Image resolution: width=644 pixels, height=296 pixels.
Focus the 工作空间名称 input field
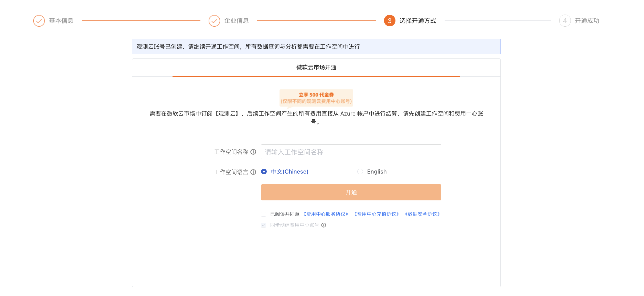point(351,152)
